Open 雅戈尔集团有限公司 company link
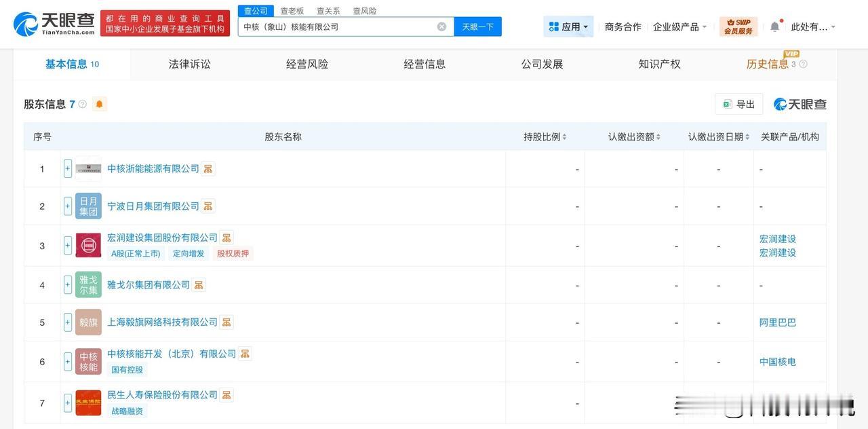 [x=149, y=285]
